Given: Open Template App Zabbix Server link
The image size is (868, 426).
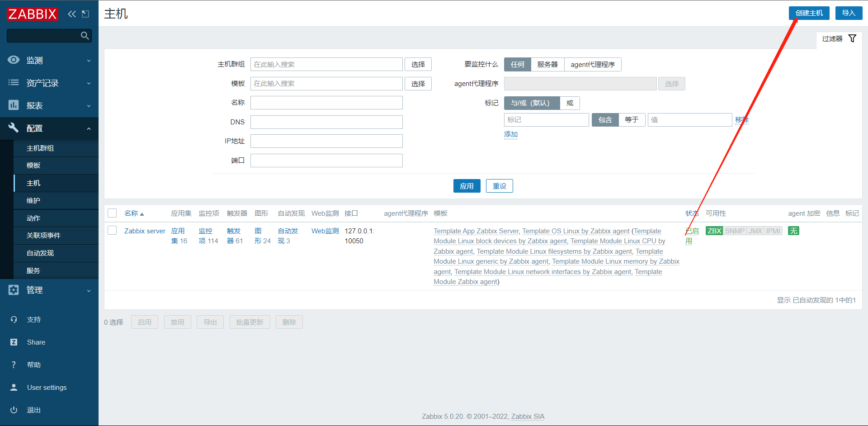Looking at the screenshot, I should pyautogui.click(x=476, y=231).
